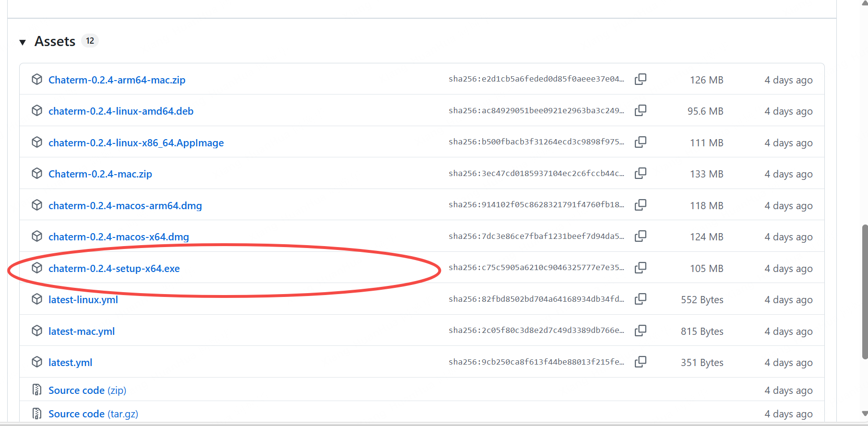The width and height of the screenshot is (868, 426).
Task: Click package icon beside chaterm-0.2.4-linux-x86_64.AppImage
Action: pyautogui.click(x=37, y=142)
